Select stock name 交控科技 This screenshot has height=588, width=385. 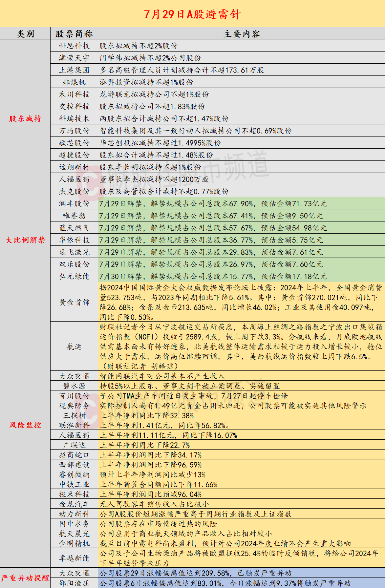pos(74,107)
